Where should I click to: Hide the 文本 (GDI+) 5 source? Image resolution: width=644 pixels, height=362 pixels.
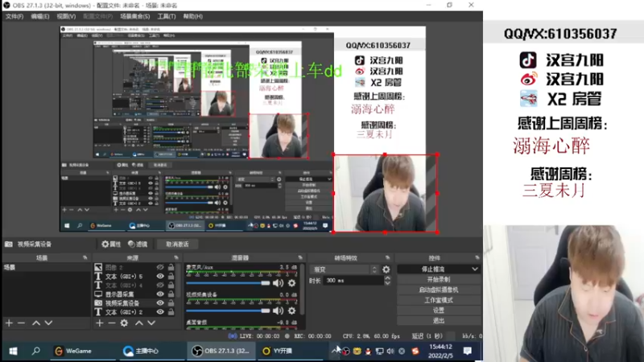[x=160, y=276]
